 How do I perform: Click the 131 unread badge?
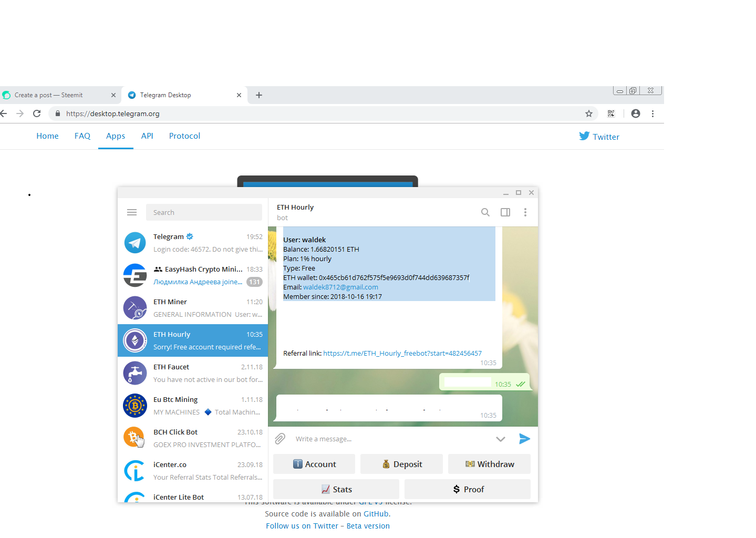click(x=254, y=282)
